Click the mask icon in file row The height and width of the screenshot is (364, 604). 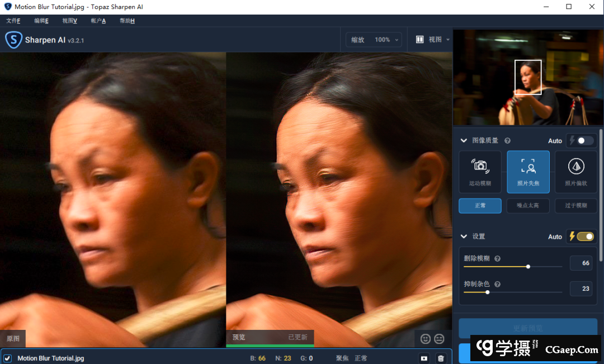point(424,358)
